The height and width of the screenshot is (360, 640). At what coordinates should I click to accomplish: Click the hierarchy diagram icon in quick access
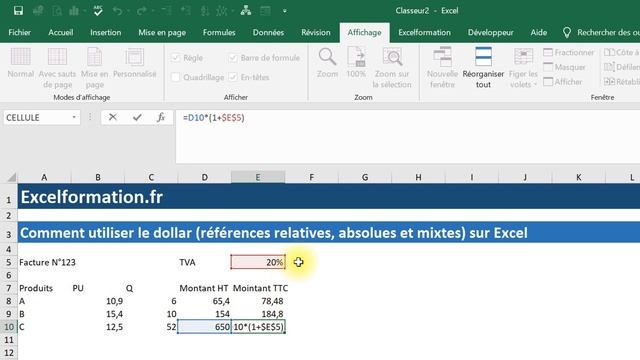246,11
